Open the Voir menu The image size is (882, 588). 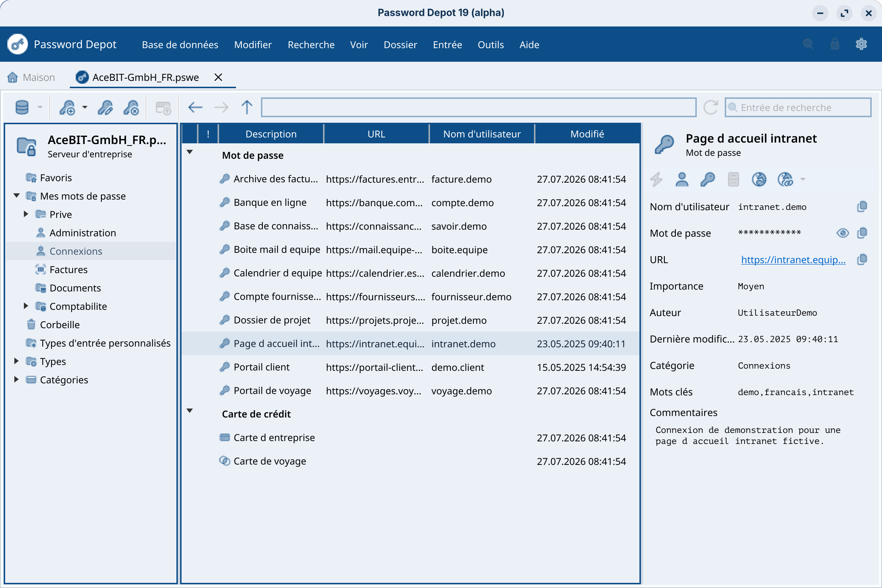click(359, 44)
